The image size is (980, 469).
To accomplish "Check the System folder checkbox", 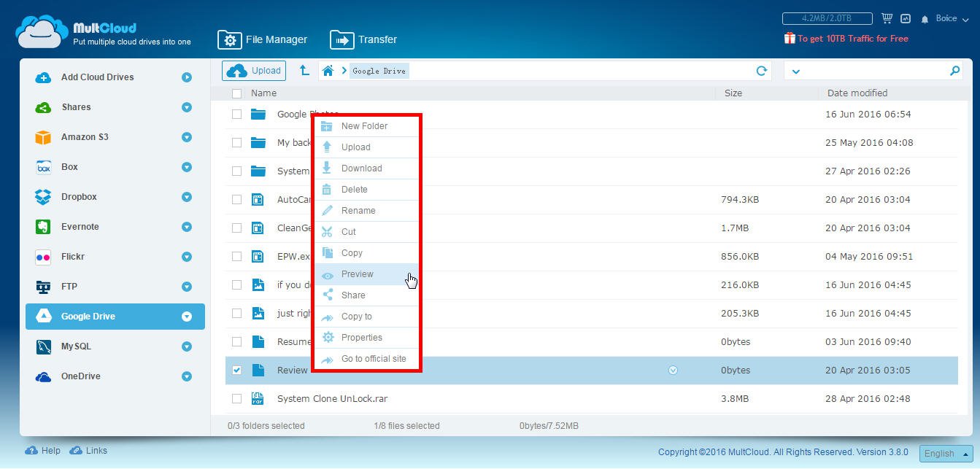I will click(236, 171).
